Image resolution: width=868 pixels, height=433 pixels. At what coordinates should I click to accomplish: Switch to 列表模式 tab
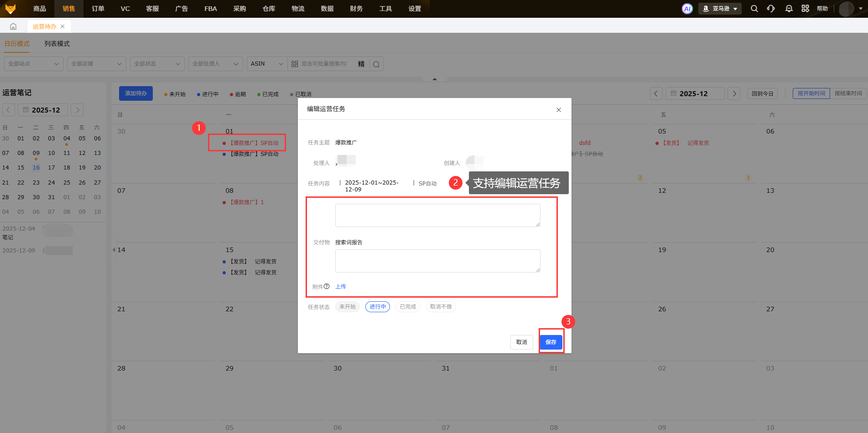(x=57, y=44)
